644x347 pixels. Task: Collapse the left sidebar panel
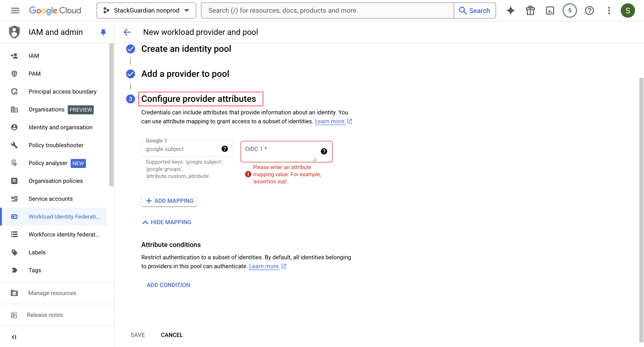(14, 337)
